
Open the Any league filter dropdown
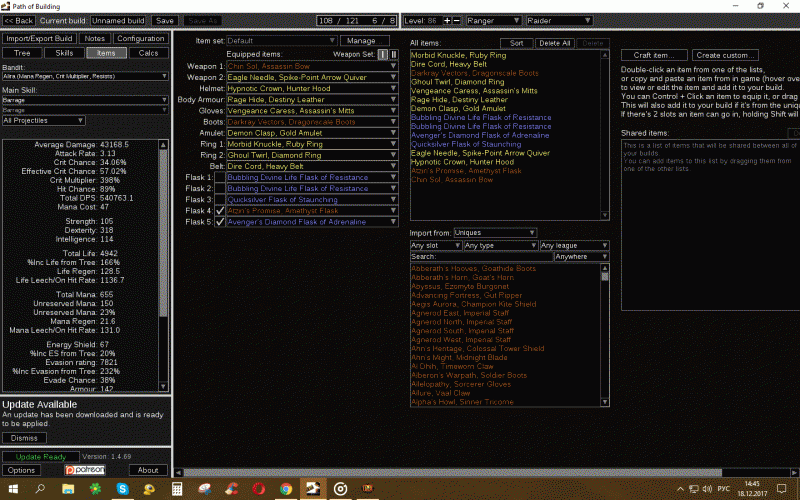574,245
